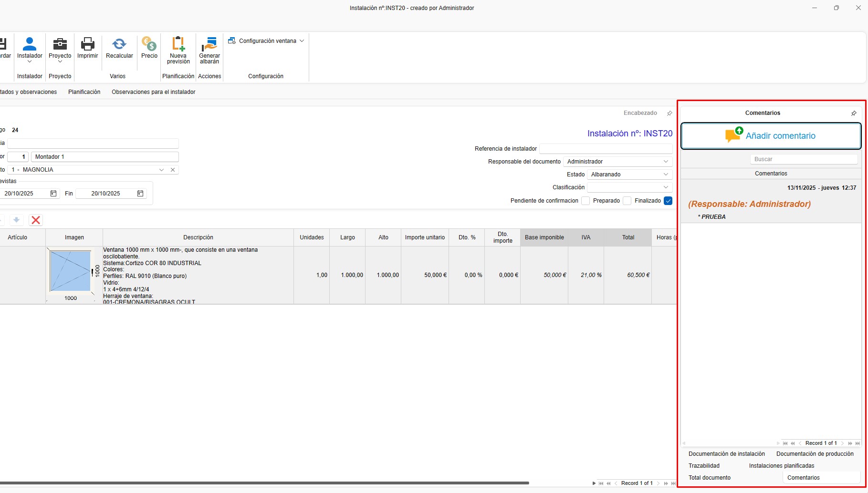Toggle the Finalizado checkbox

coord(668,201)
